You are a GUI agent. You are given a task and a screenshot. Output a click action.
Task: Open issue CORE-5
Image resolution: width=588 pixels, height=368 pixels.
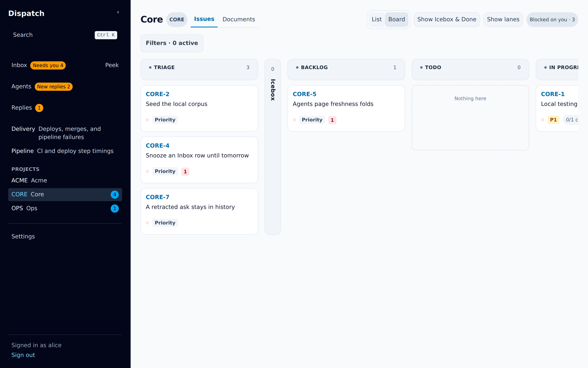pyautogui.click(x=304, y=94)
